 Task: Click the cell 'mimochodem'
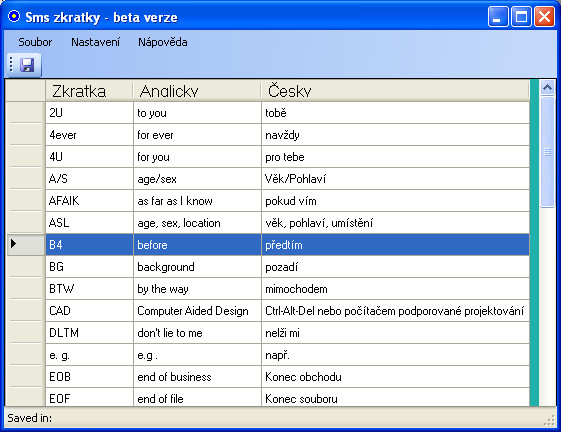point(395,289)
